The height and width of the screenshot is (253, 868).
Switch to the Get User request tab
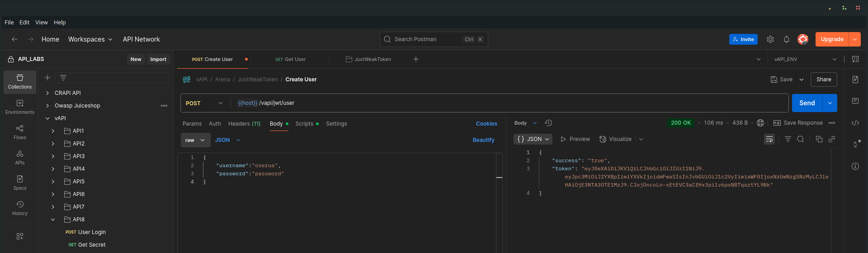tap(290, 59)
